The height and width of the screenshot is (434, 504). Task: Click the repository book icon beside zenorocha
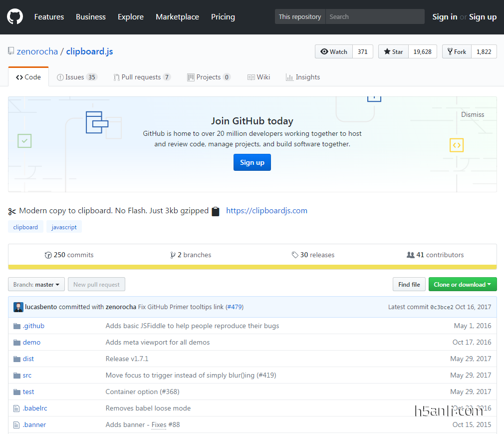pos(11,51)
